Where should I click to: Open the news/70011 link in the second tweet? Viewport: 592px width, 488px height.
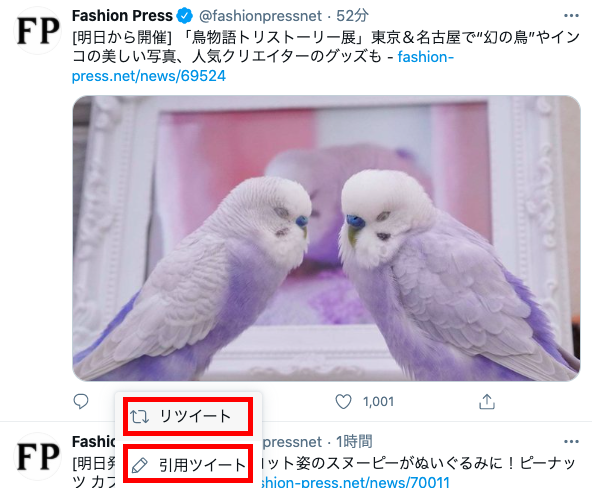click(355, 482)
